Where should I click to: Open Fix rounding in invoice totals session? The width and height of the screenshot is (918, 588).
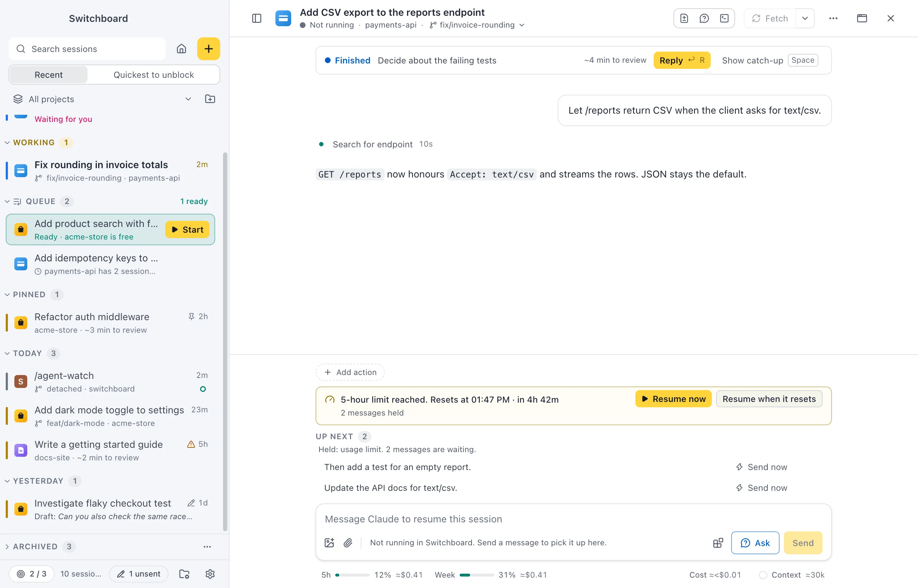click(111, 171)
